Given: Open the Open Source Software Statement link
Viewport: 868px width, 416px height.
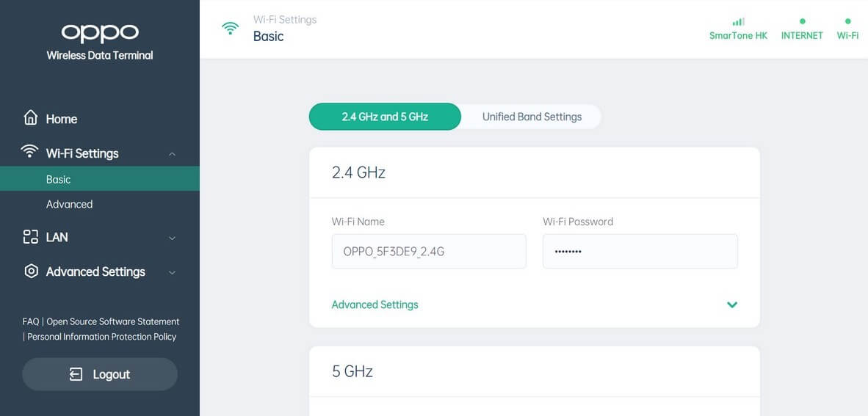Looking at the screenshot, I should click(113, 321).
